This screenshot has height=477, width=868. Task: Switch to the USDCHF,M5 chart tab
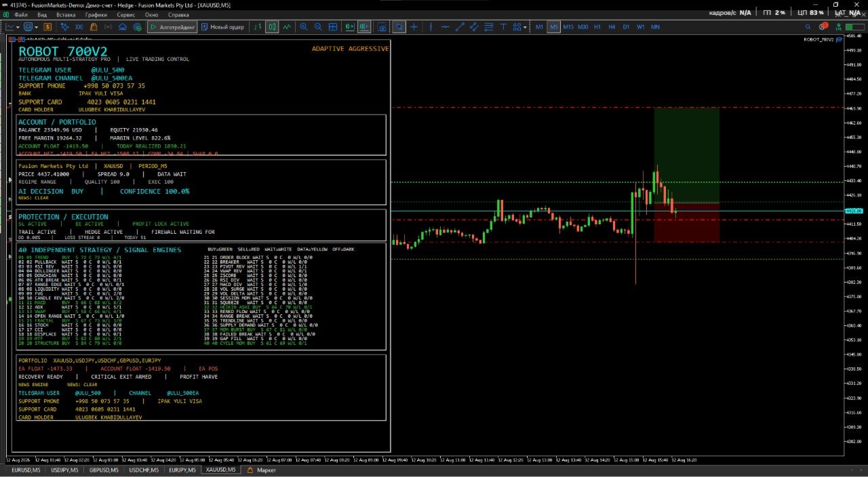point(144,470)
